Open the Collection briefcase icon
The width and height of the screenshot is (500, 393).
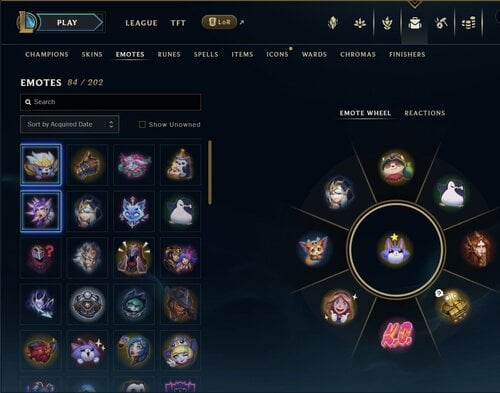415,23
